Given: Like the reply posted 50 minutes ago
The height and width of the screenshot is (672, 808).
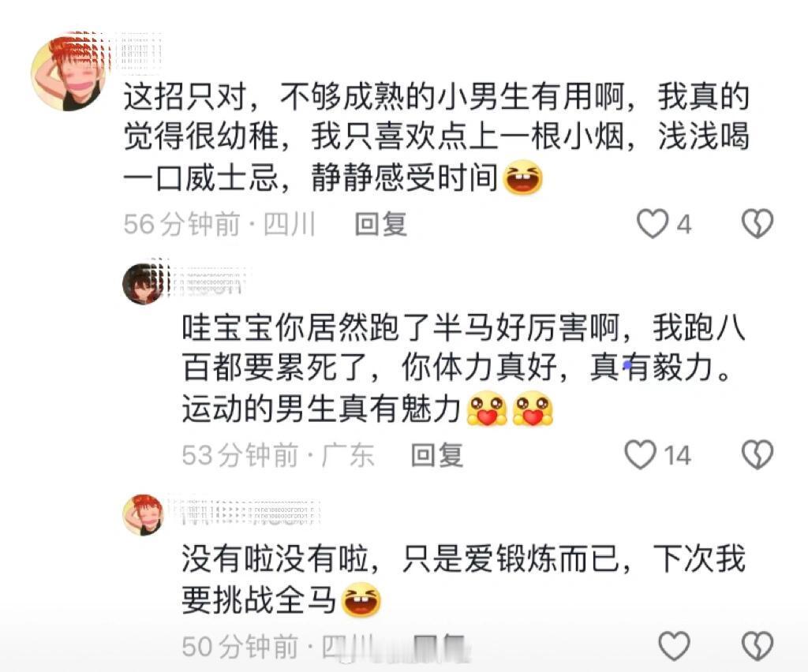Looking at the screenshot, I should click(674, 646).
